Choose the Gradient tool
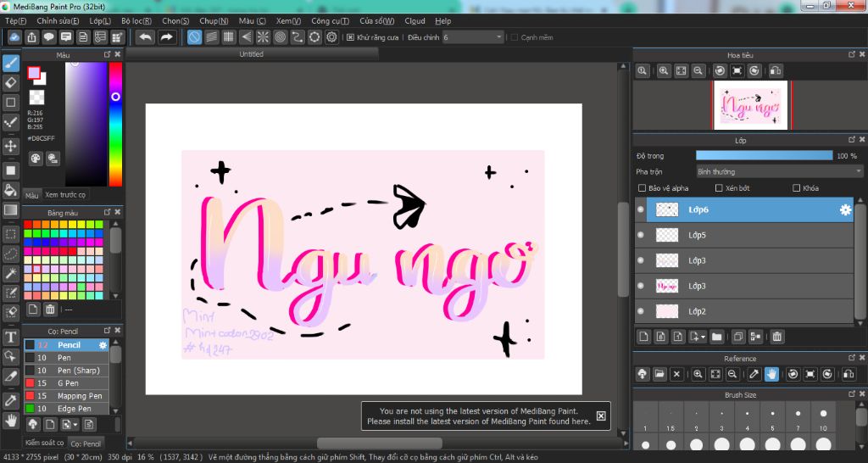The image size is (868, 463). point(10,210)
